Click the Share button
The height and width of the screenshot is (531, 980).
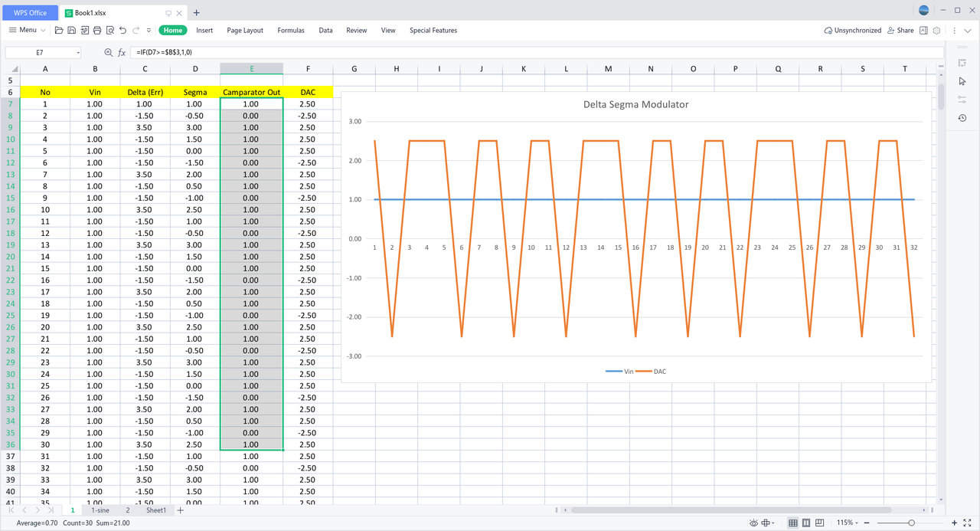click(x=900, y=31)
